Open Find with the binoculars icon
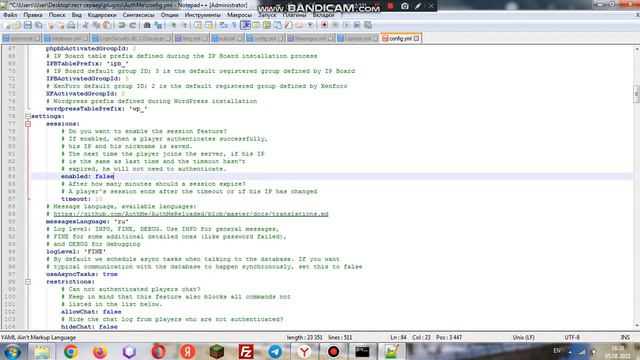Screen dimensions: 640x360 pyautogui.click(x=147, y=25)
